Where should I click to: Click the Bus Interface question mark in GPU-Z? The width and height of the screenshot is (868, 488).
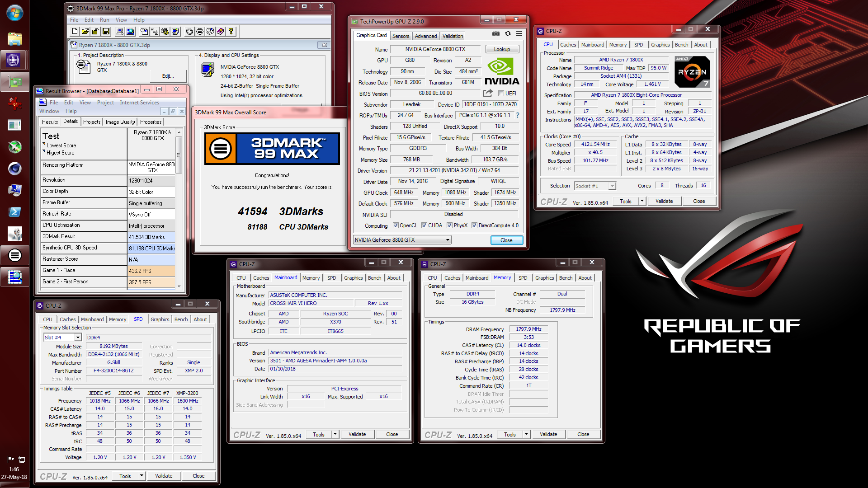pos(518,115)
